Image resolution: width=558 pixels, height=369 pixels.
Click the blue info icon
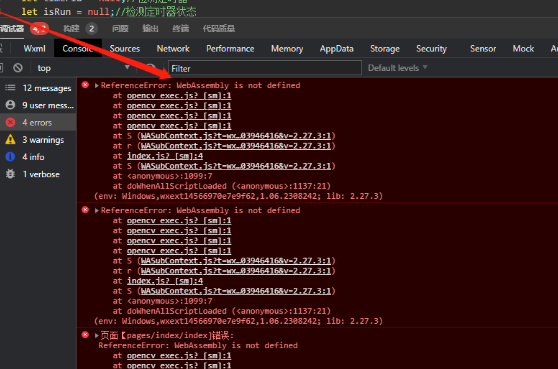click(10, 157)
